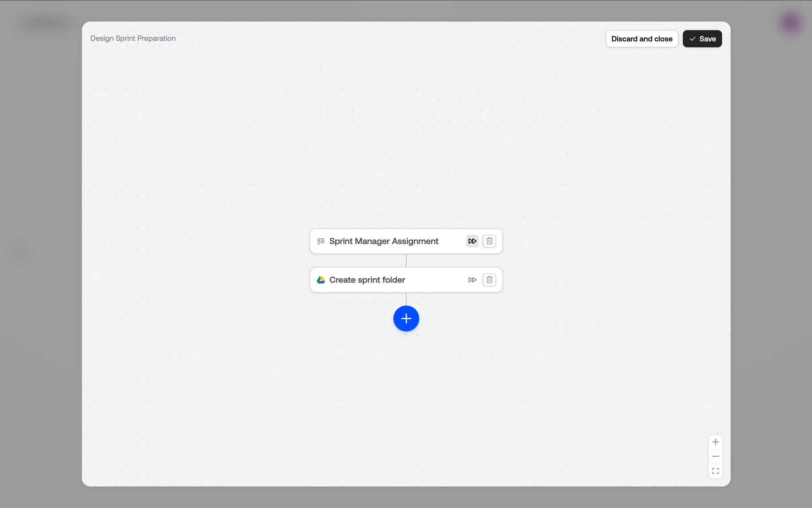The image size is (812, 508).
Task: Select the Create sprint folder node
Action: (x=367, y=280)
